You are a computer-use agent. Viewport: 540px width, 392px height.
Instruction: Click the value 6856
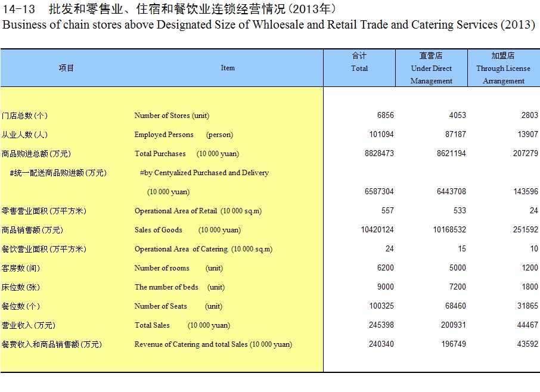[x=386, y=116]
